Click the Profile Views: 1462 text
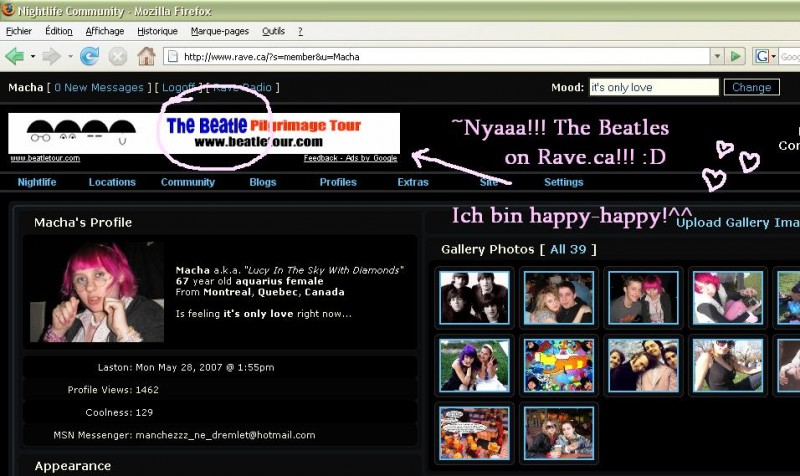The image size is (800, 476). coord(113,390)
